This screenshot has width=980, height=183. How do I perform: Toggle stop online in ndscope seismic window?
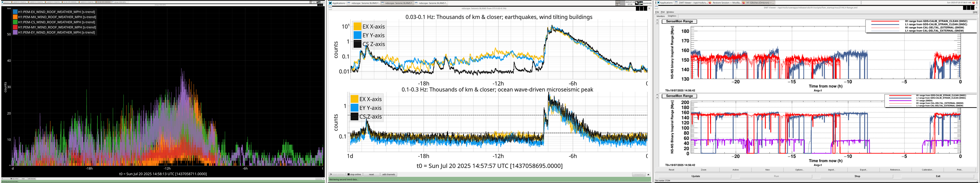tap(354, 174)
